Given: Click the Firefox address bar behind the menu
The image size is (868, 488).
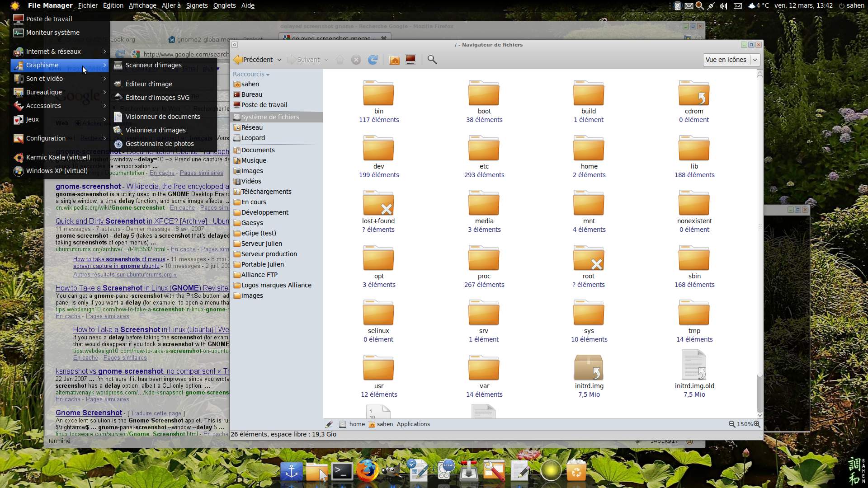Looking at the screenshot, I should tap(185, 54).
